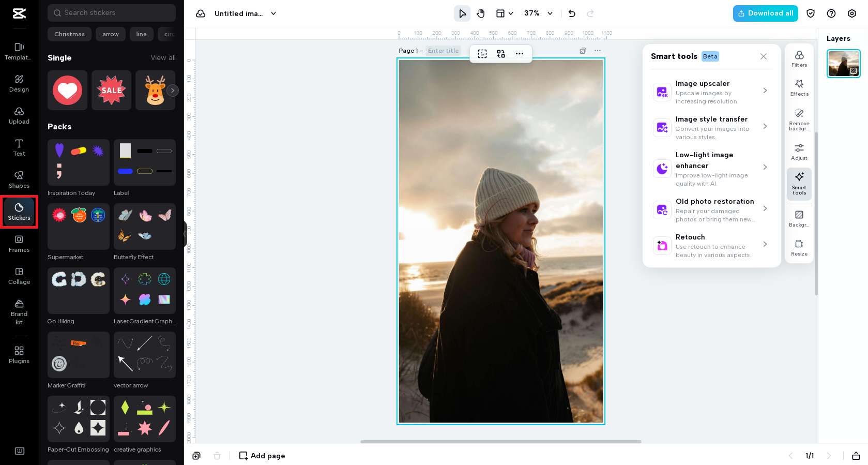Expand the zoom 37% dropdown

(x=550, y=13)
